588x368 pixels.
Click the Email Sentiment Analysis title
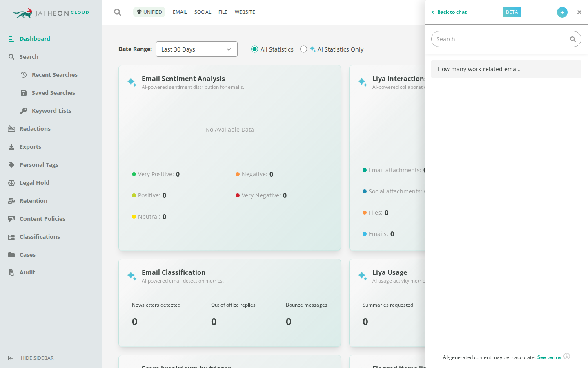[x=183, y=79]
